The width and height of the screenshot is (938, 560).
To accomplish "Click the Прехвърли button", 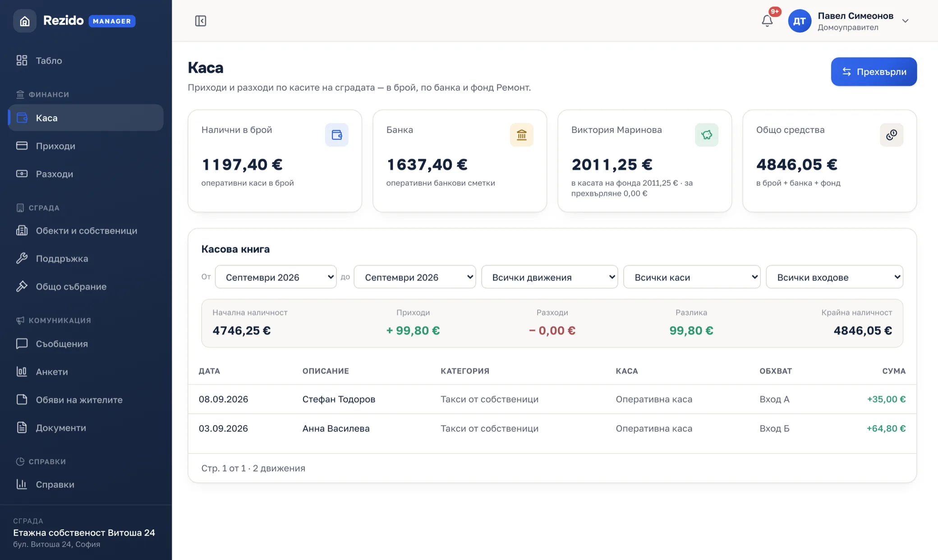I will [x=874, y=72].
